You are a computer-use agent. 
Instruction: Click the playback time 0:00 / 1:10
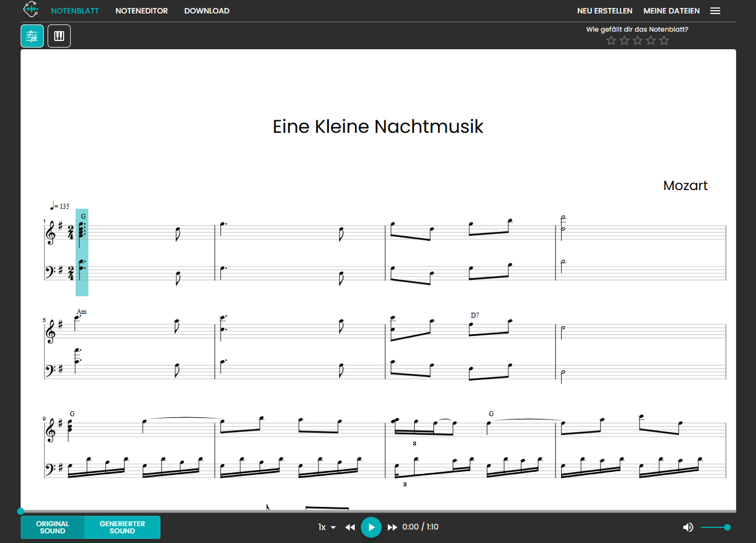[420, 527]
